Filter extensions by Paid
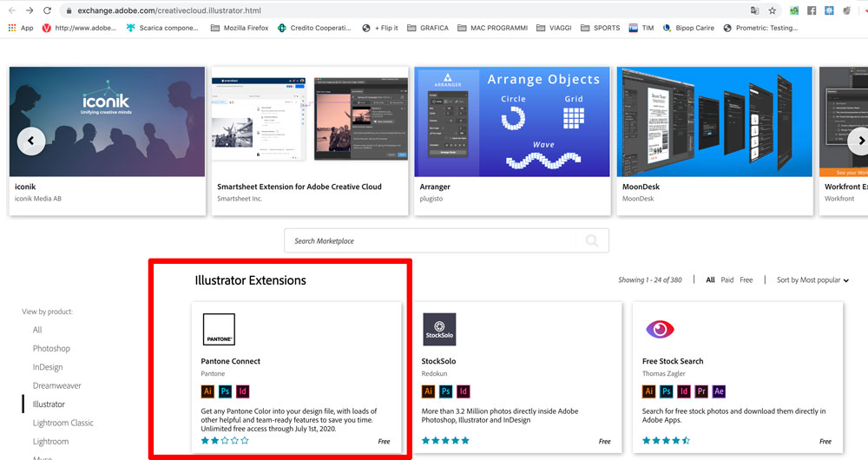 727,280
